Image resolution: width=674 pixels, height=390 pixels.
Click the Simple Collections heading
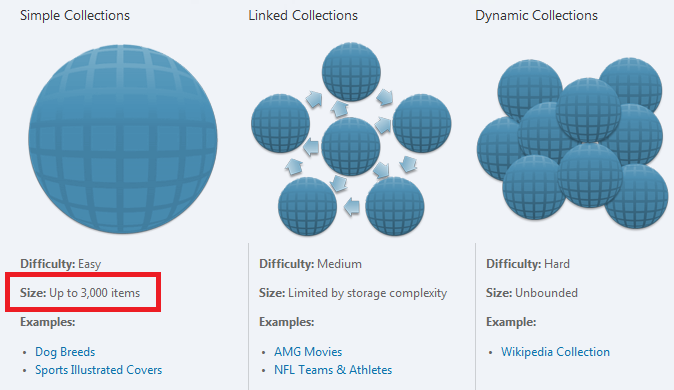[75, 15]
